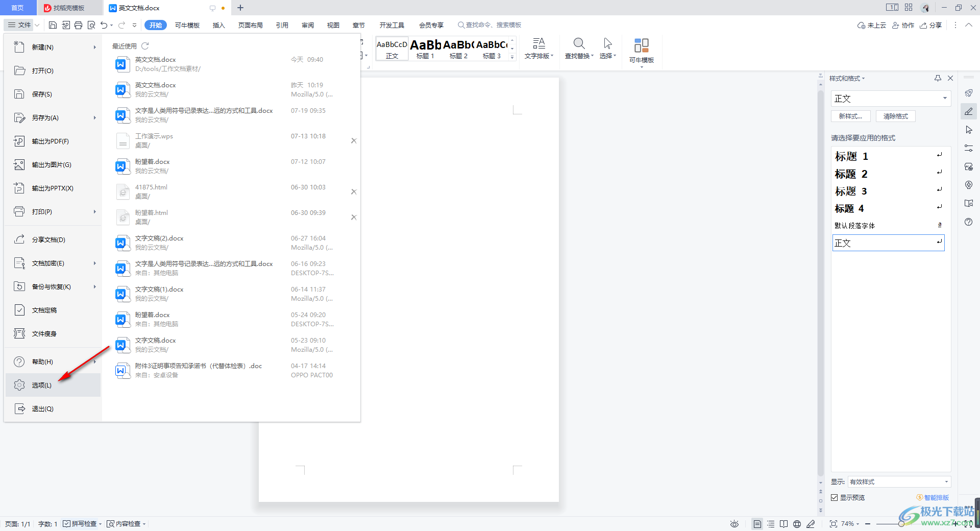The width and height of the screenshot is (980, 531).
Task: Open the Find and Replace tool
Action: pos(579,49)
